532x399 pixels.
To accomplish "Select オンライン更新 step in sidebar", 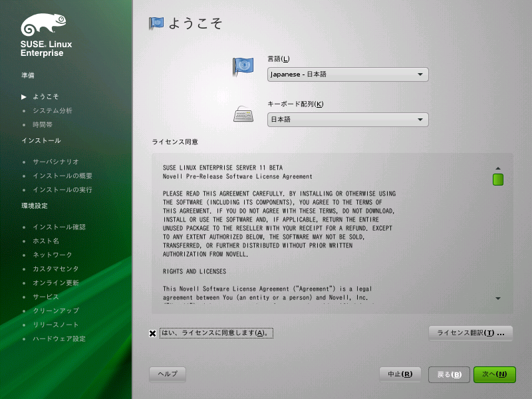I will [56, 283].
